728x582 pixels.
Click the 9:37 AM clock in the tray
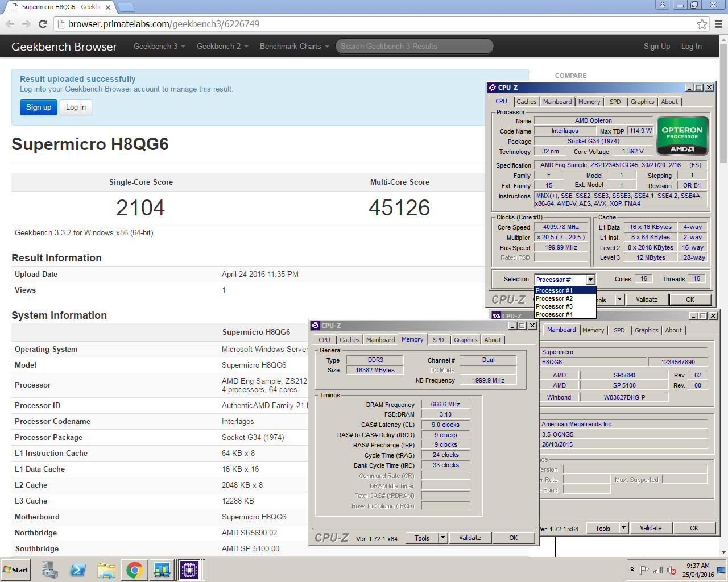pyautogui.click(x=698, y=566)
